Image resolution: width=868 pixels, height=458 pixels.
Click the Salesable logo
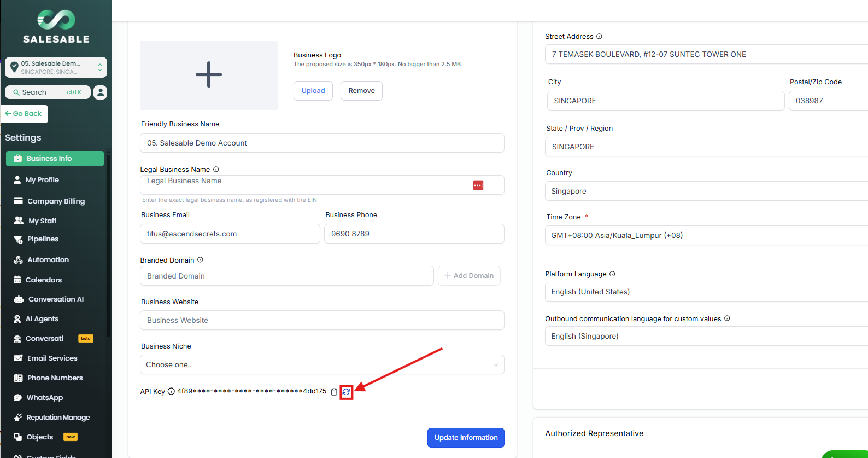click(56, 27)
